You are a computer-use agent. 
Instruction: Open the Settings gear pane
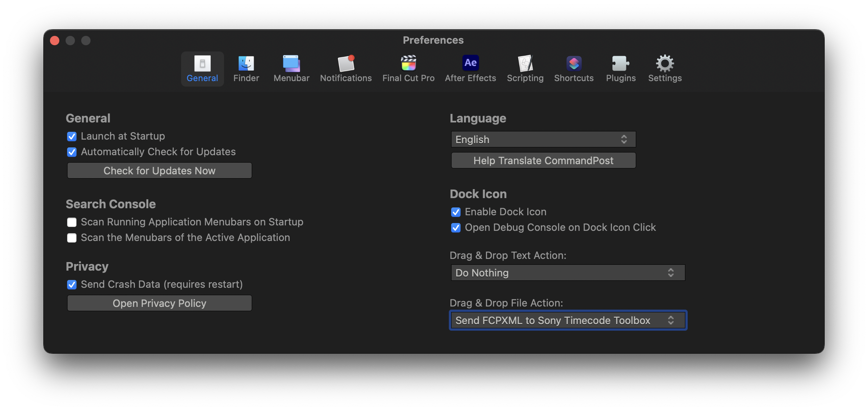point(665,64)
